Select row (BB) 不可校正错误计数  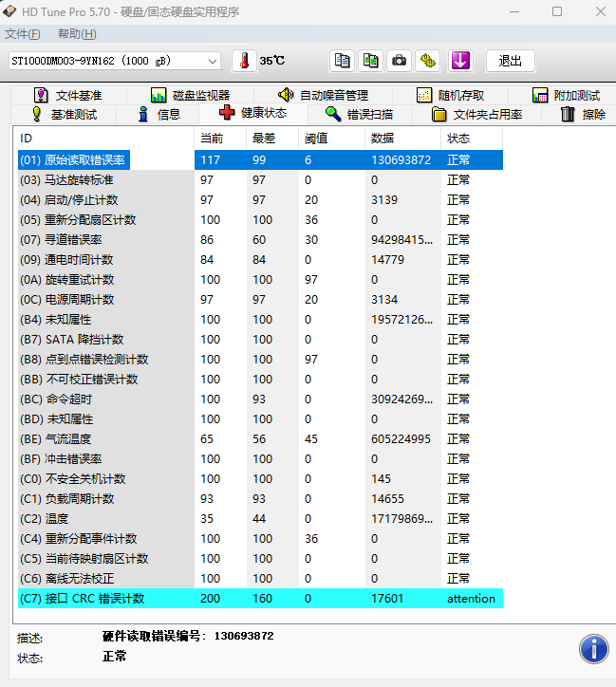point(260,380)
